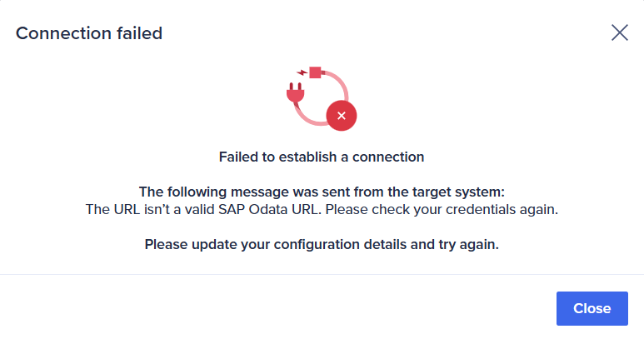This screenshot has width=644, height=339.
Task: Click the horizontal divider above footer
Action: point(322,274)
